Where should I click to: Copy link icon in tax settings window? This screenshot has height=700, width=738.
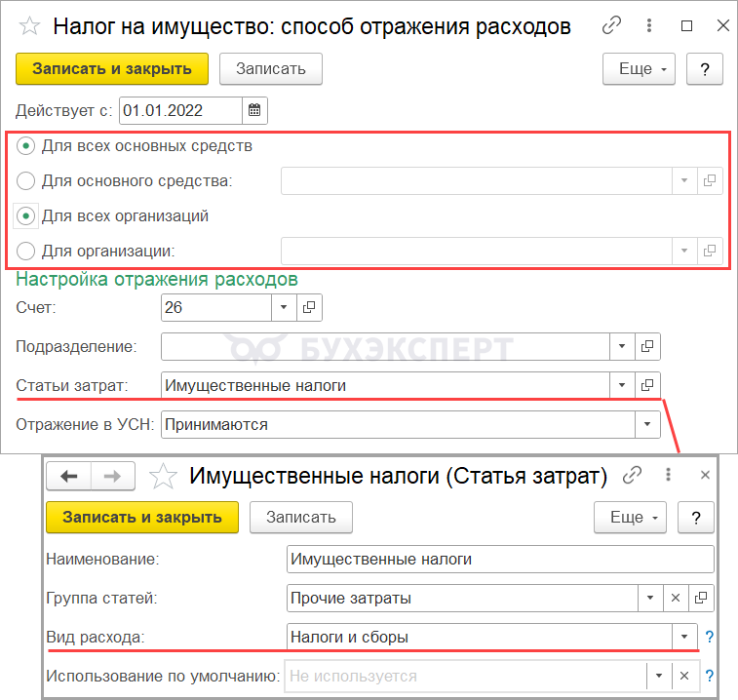(611, 25)
